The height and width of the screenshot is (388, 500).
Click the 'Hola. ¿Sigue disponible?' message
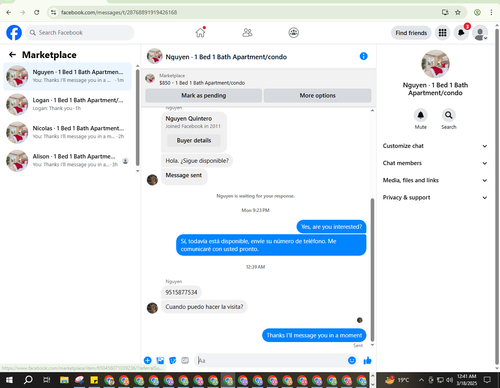(197, 161)
